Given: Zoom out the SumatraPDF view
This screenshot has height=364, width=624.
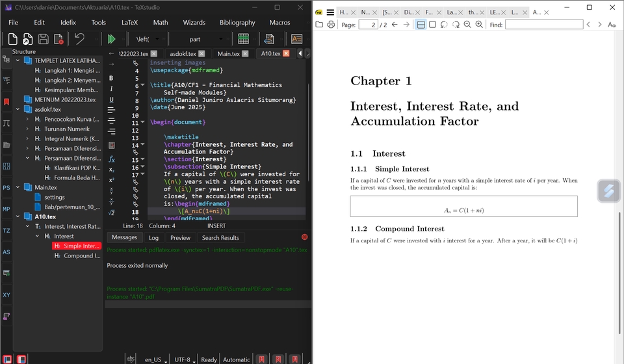Looking at the screenshot, I should click(x=467, y=25).
